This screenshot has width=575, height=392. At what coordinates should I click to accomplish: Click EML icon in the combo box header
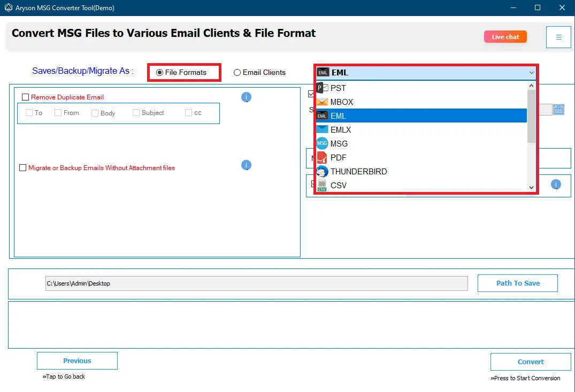coord(323,73)
